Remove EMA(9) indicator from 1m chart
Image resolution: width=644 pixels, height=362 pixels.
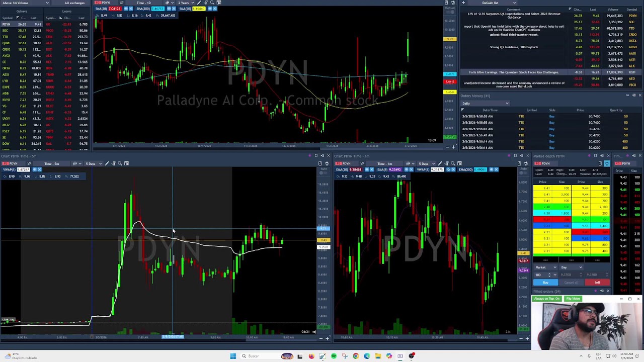point(412,169)
